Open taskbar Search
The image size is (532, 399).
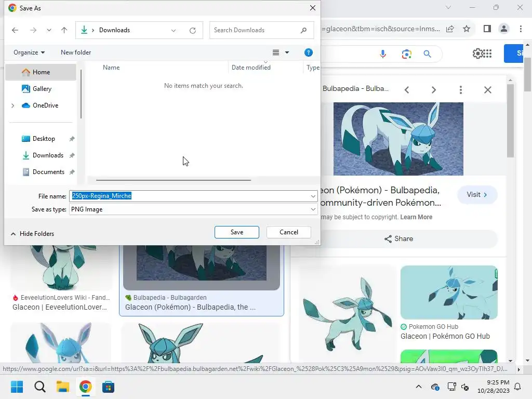40,387
